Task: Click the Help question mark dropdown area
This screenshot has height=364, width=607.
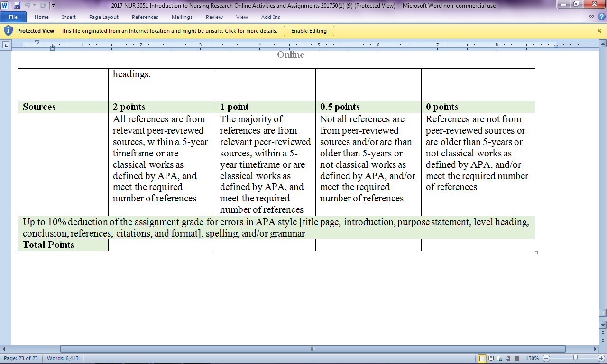Action: tap(601, 17)
